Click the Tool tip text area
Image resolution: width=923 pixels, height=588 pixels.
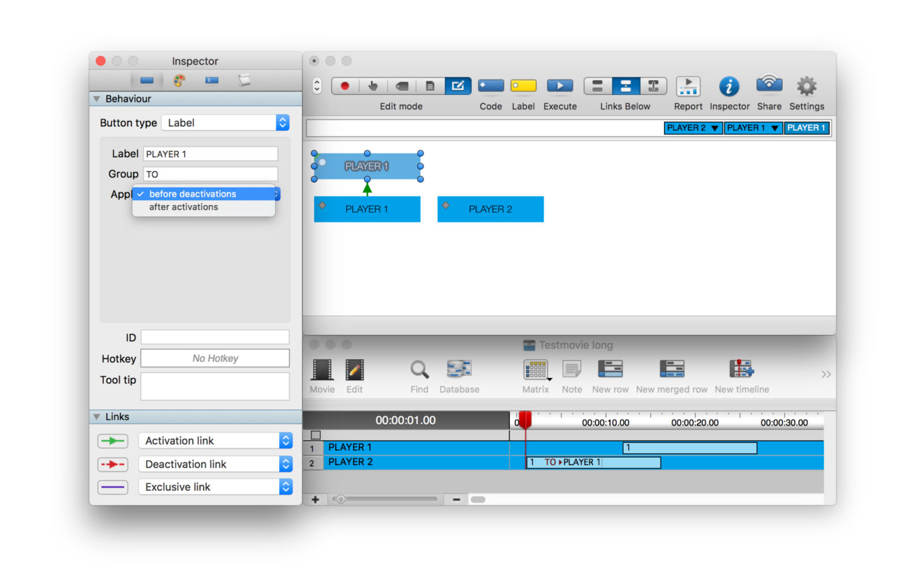(x=215, y=386)
